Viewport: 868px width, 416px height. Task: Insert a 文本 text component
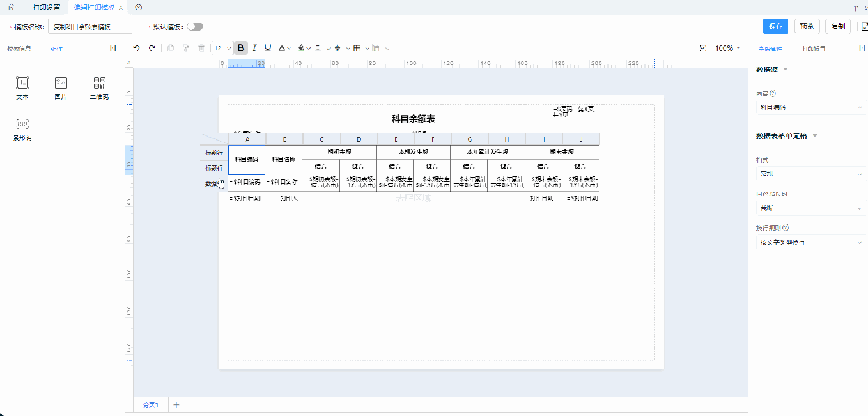(22, 88)
